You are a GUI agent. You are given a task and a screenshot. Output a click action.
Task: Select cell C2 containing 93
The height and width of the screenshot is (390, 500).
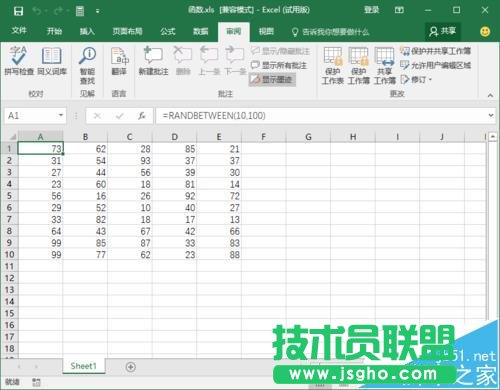tap(130, 161)
